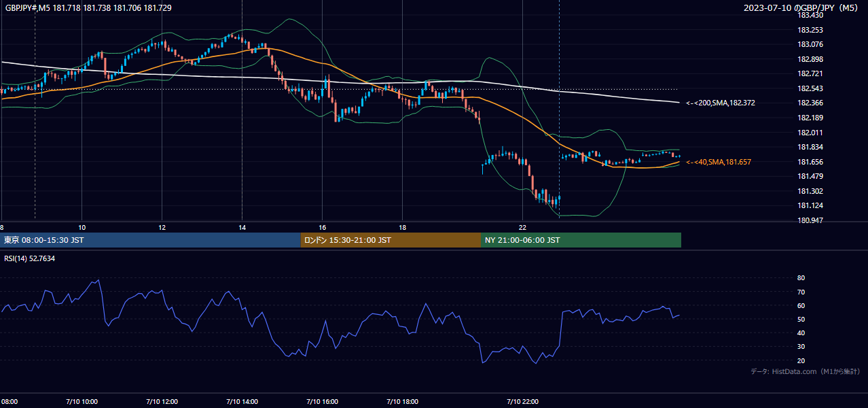
Task: Click the price axis value 180.947
Action: (810, 220)
